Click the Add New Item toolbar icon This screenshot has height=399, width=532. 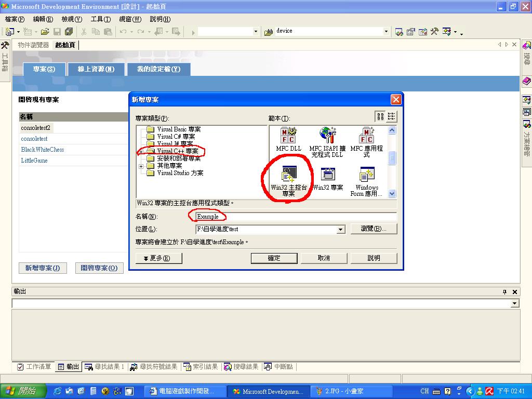coord(28,32)
